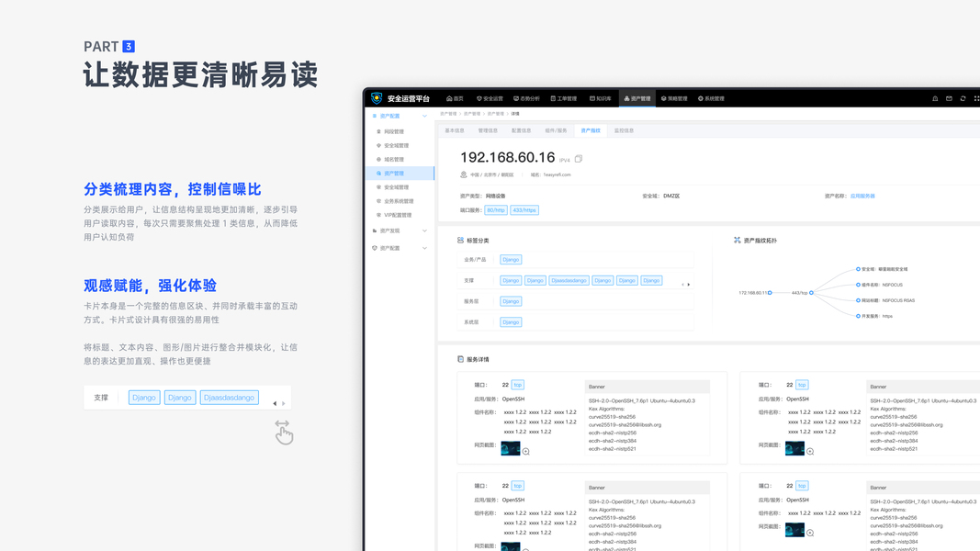
Task: Click the right arrow in left example card
Action: [x=283, y=403]
